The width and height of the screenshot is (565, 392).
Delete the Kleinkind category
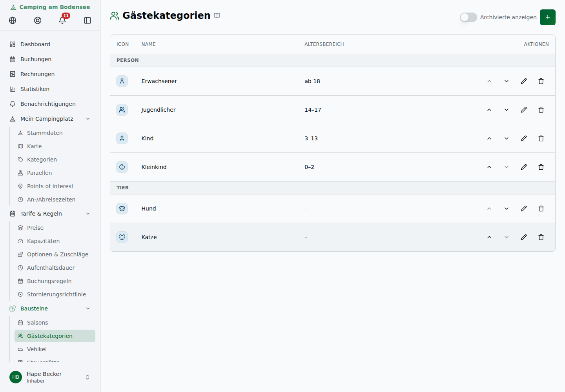pos(541,167)
